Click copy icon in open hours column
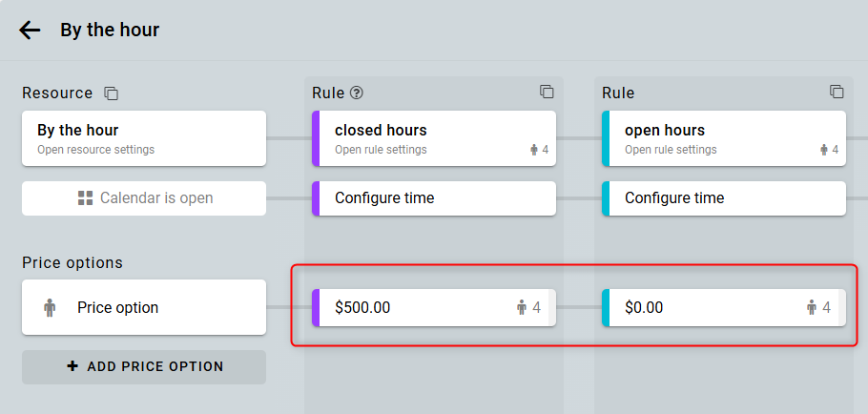 coord(837,93)
